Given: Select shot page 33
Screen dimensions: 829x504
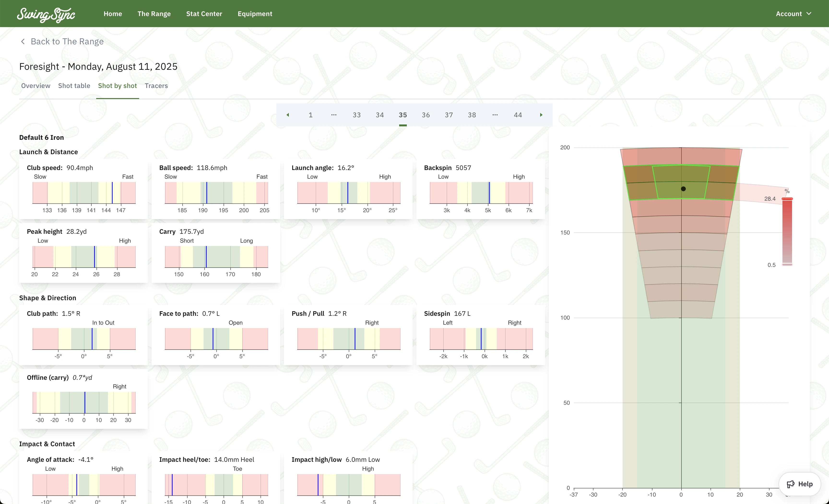Looking at the screenshot, I should click(357, 115).
